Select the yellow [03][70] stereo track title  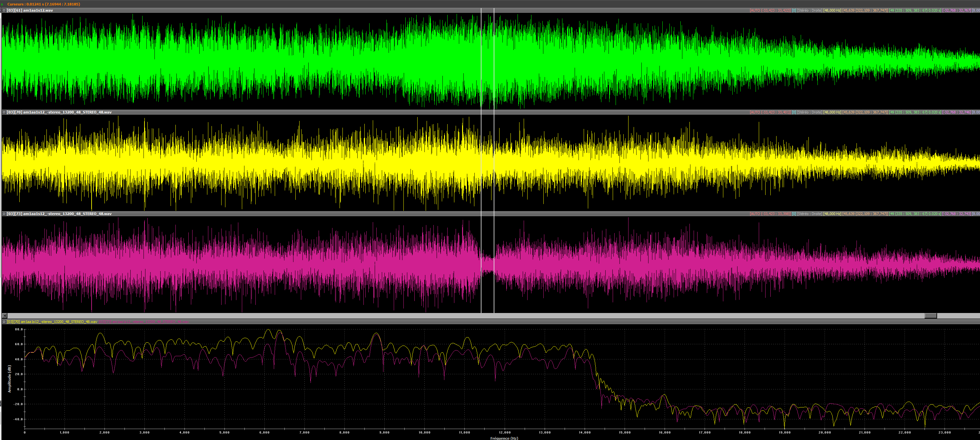click(59, 112)
